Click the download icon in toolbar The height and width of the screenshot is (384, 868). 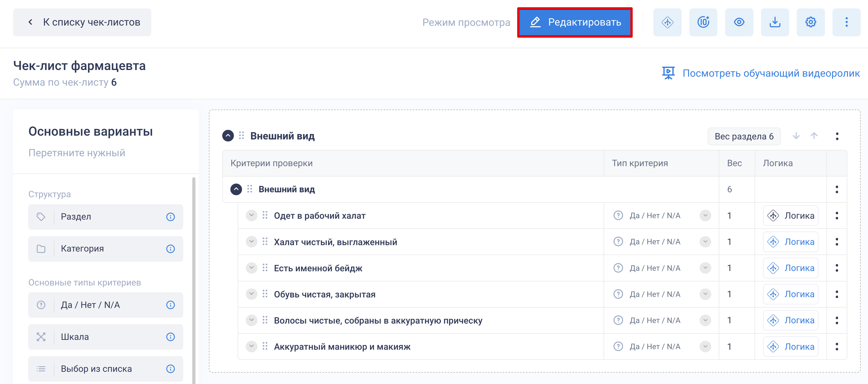click(775, 23)
